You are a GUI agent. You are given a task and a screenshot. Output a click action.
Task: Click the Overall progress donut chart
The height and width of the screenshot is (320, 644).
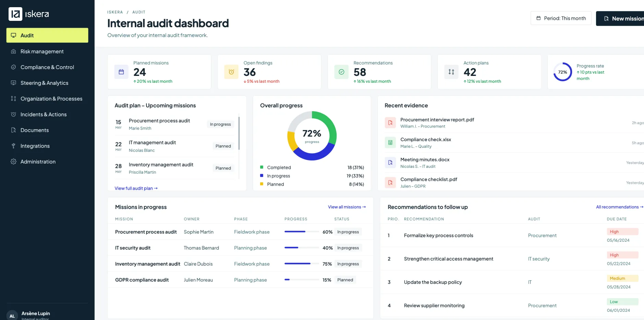pyautogui.click(x=312, y=136)
